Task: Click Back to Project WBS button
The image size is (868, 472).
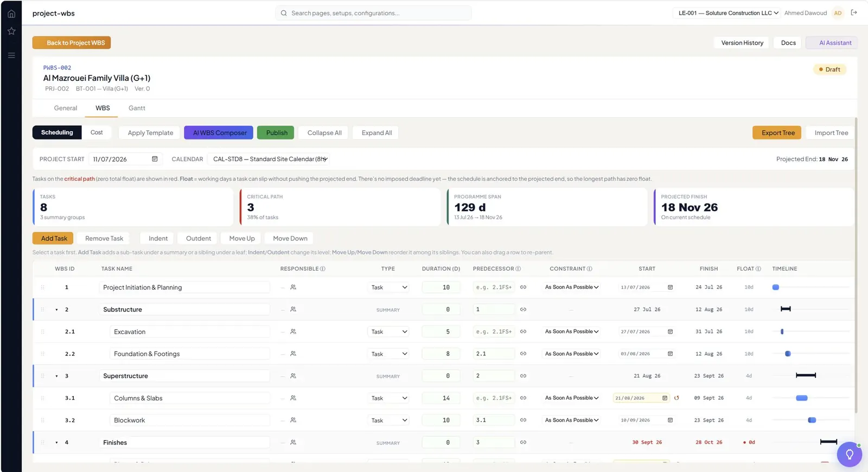Action: click(72, 43)
